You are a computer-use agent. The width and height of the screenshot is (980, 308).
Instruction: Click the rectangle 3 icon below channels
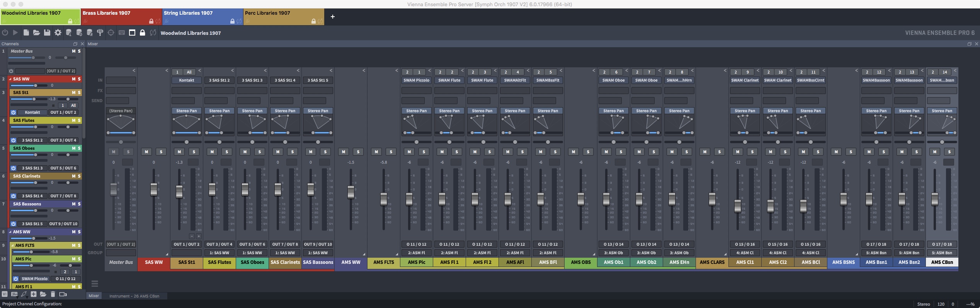point(63,294)
